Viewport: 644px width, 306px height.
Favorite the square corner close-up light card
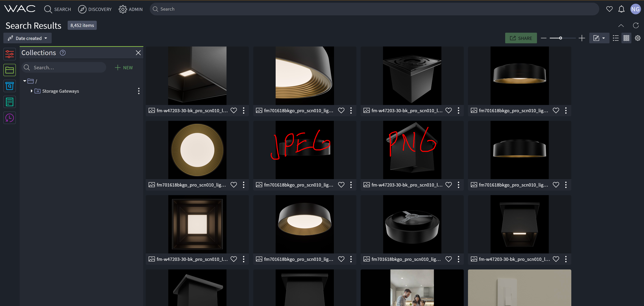point(234,110)
